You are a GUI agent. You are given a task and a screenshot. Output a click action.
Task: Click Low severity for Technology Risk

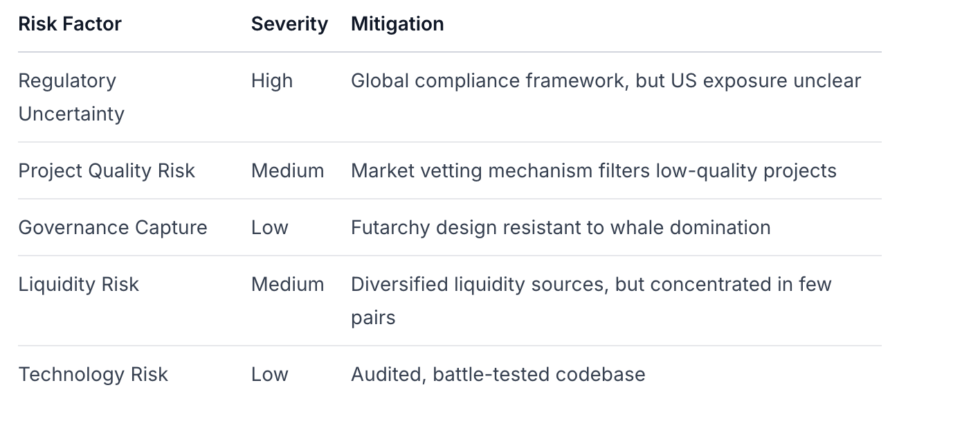(x=269, y=375)
